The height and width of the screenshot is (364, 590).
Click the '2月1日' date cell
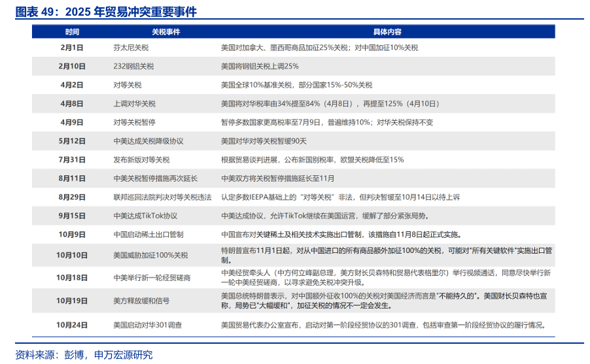pyautogui.click(x=72, y=48)
